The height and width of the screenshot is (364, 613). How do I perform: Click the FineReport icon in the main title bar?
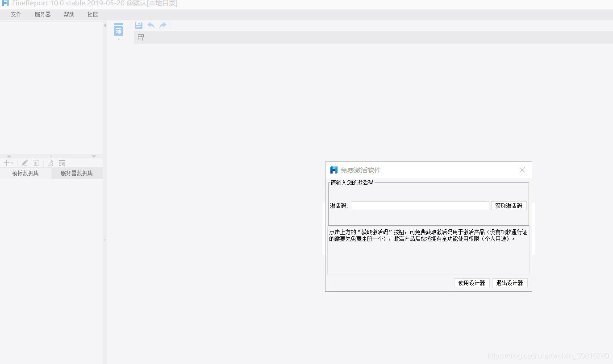5,3
